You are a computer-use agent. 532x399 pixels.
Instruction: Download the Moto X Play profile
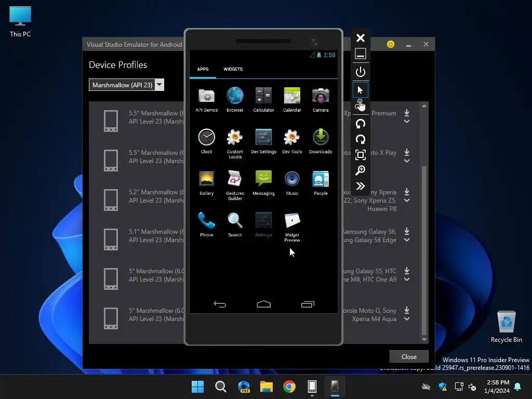[x=407, y=152]
